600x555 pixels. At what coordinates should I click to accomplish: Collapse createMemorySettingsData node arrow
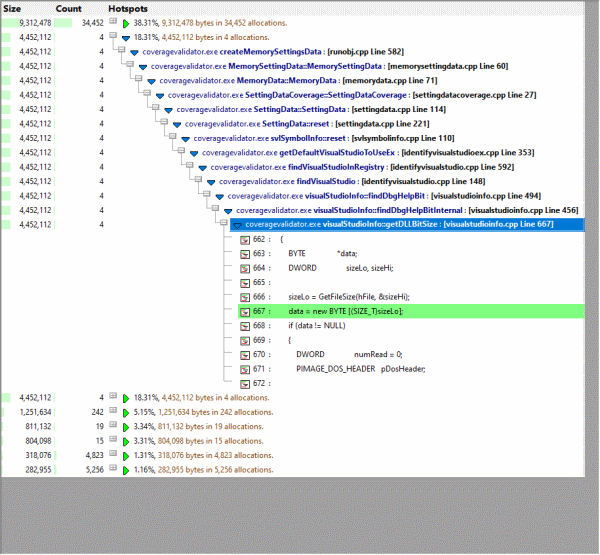pos(134,52)
